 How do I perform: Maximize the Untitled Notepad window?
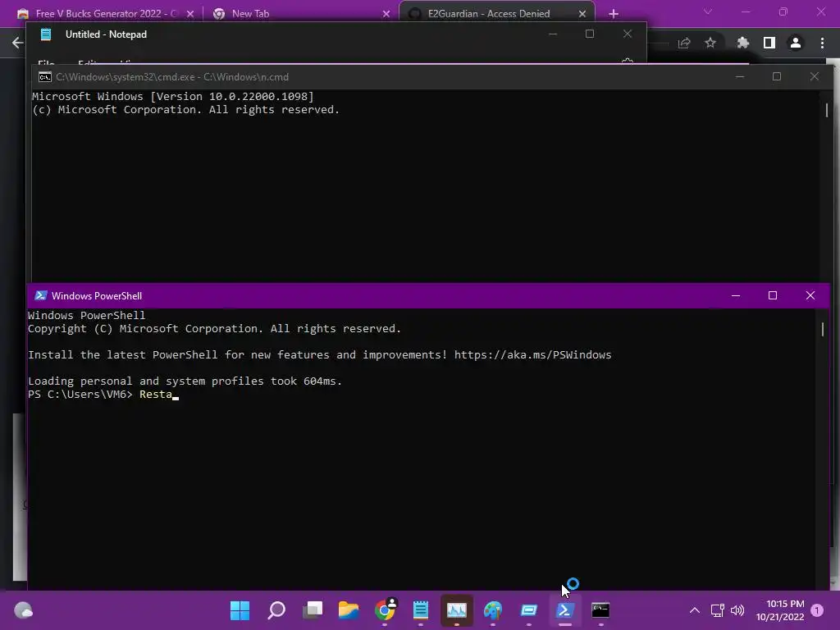coord(589,34)
